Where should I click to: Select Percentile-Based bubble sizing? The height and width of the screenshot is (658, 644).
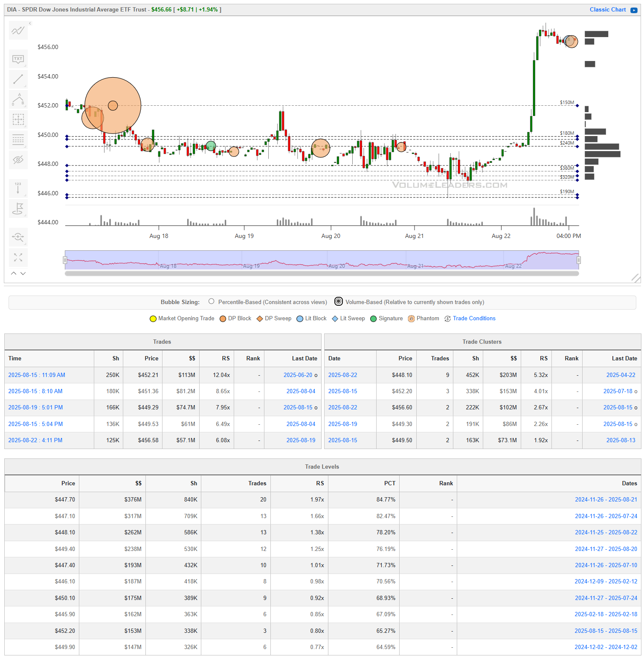211,301
